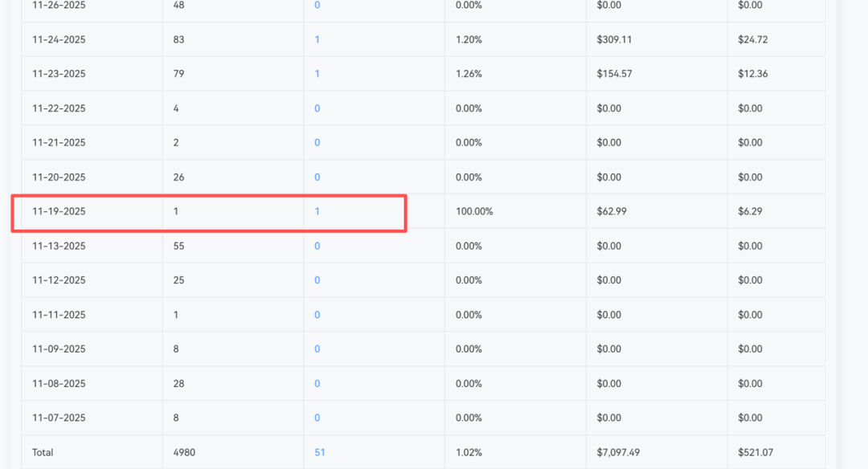868x469 pixels.
Task: Click the value 2 in the 11-21-2025 row
Action: coord(176,143)
